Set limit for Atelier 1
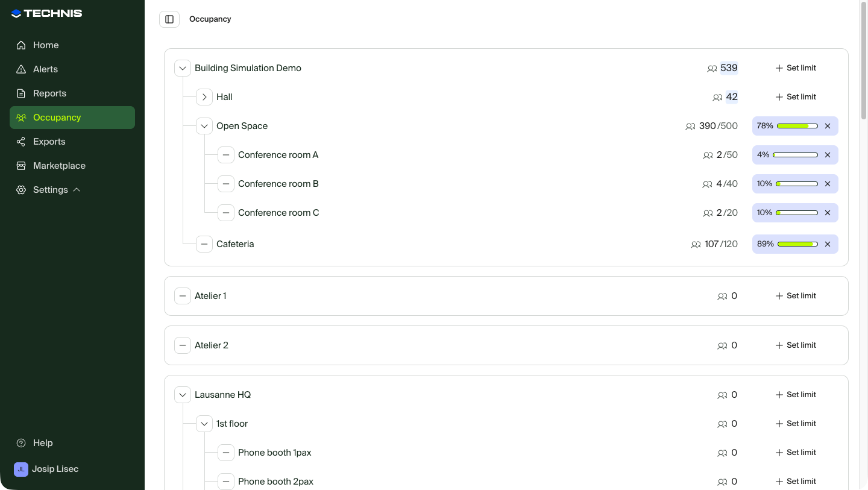 (796, 296)
